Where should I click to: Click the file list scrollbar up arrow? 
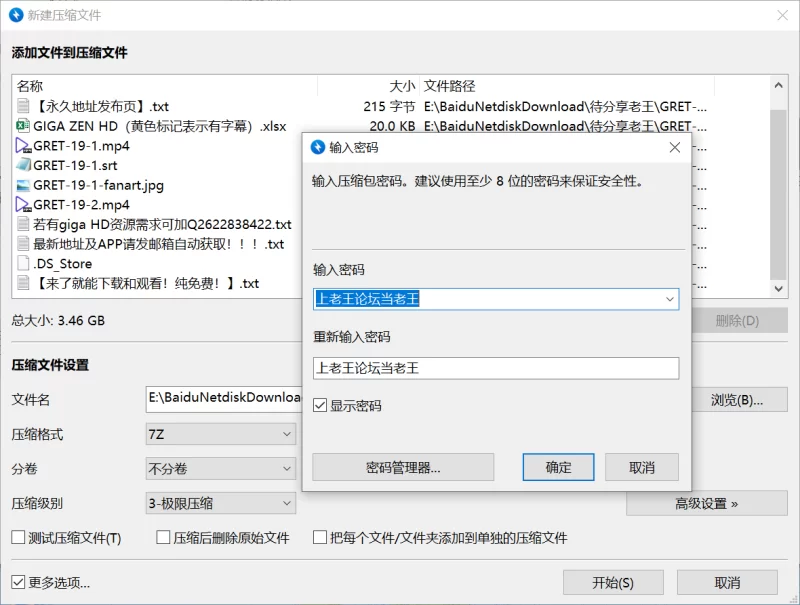pos(778,85)
